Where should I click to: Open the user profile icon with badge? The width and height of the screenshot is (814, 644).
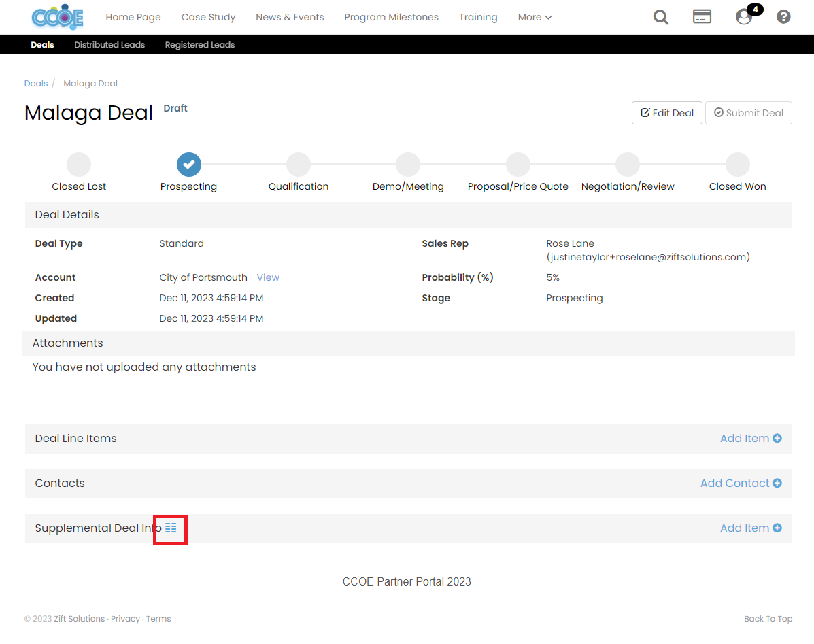click(x=745, y=16)
